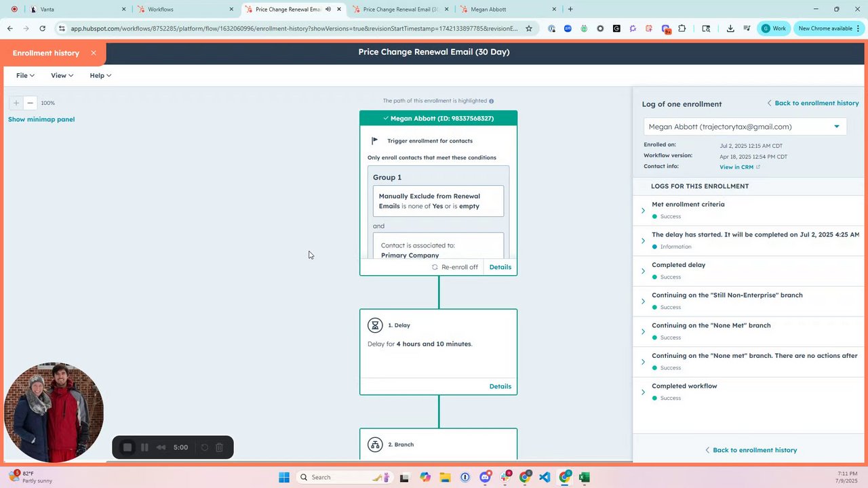The width and height of the screenshot is (868, 488).
Task: Expand the Met enrollment criteria log
Action: [x=643, y=211]
